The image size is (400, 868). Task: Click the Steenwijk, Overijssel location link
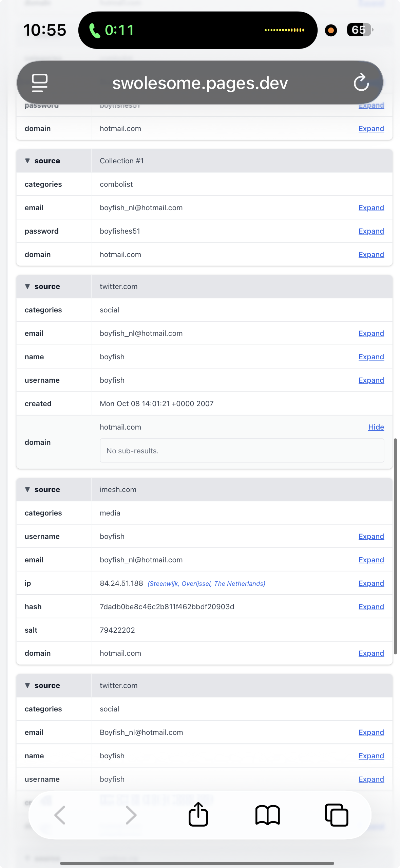(x=206, y=583)
